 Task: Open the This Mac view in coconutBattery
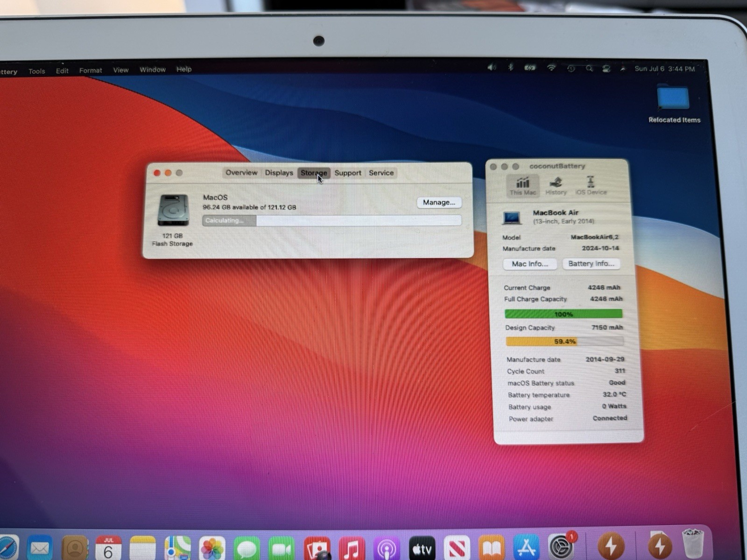(522, 186)
